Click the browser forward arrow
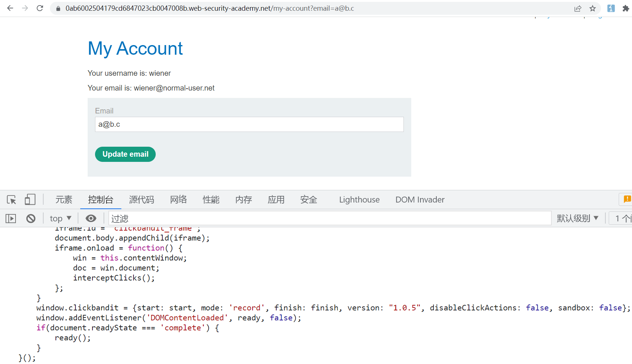The width and height of the screenshot is (632, 364). [x=25, y=8]
